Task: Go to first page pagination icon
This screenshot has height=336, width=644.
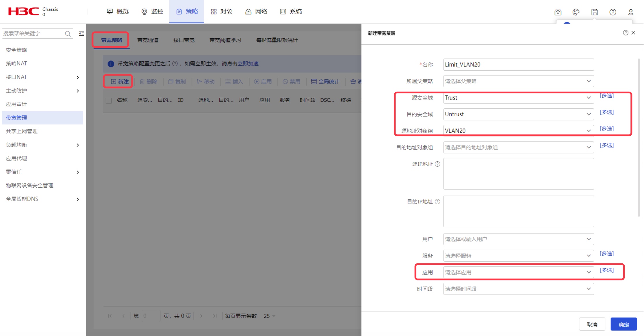Action: tap(110, 316)
